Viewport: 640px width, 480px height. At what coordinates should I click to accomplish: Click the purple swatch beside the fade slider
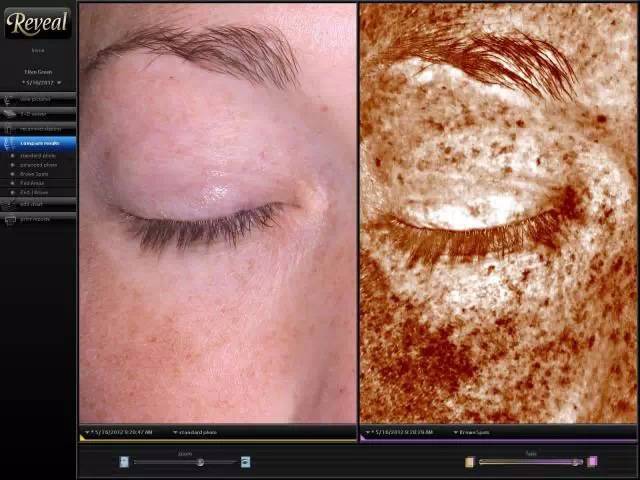pyautogui.click(x=592, y=462)
